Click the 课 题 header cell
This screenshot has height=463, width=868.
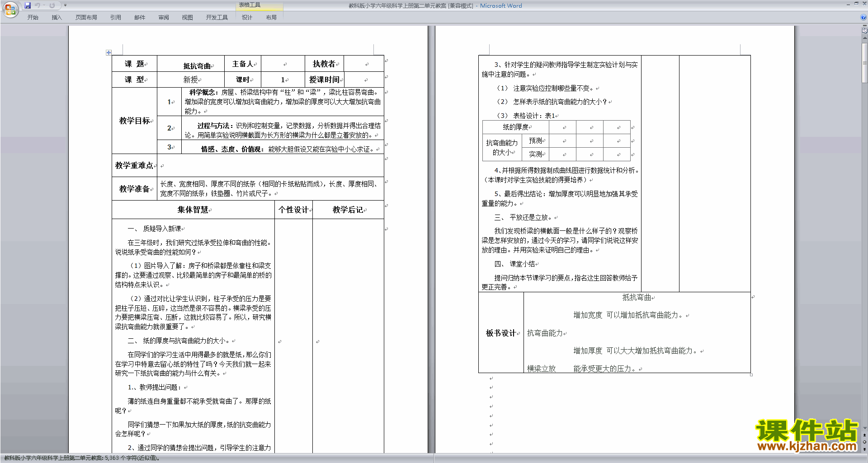(134, 64)
